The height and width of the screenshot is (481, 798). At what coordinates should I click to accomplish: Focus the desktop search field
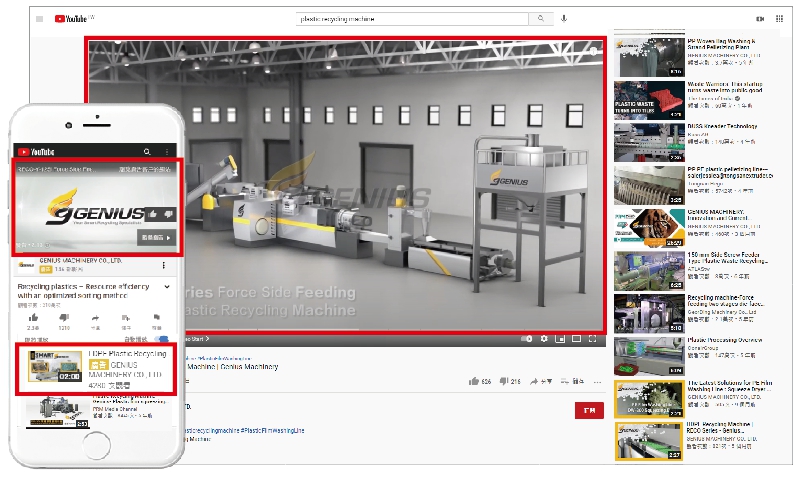point(412,19)
